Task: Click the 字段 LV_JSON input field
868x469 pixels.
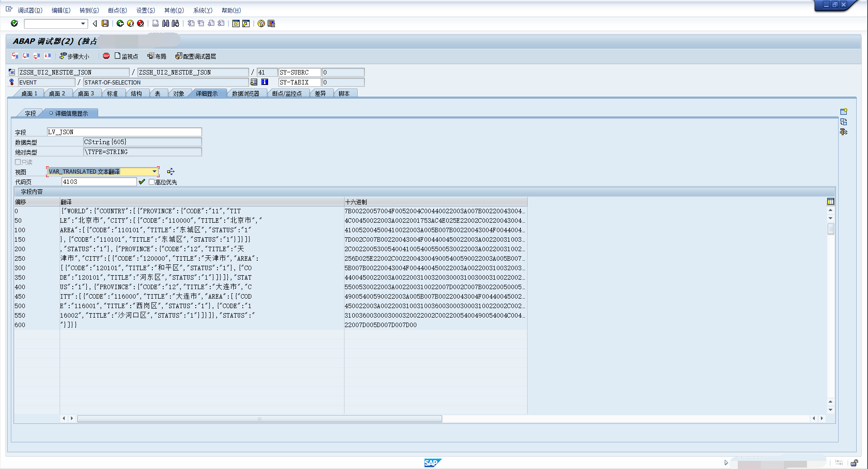Action: pos(124,132)
